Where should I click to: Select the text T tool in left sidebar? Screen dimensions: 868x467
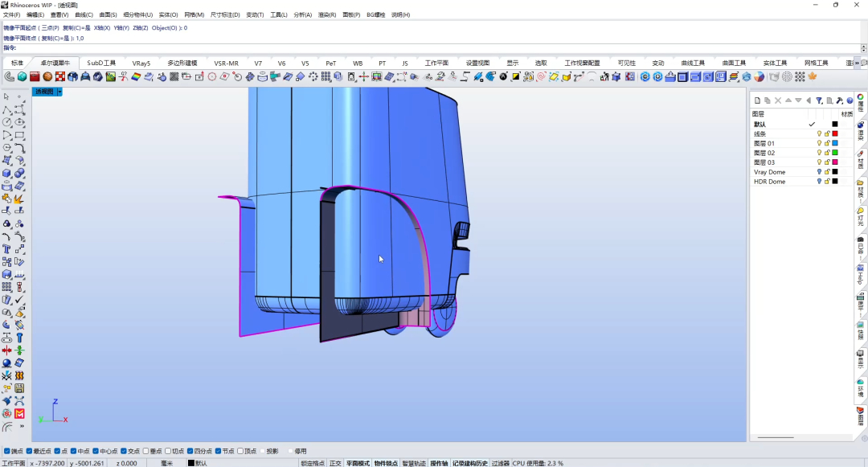[x=6, y=249]
